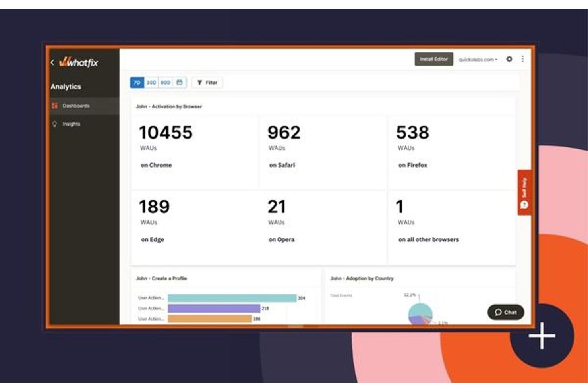Click the teal bar in Create a Profile chart
The width and height of the screenshot is (588, 392).
click(x=232, y=298)
